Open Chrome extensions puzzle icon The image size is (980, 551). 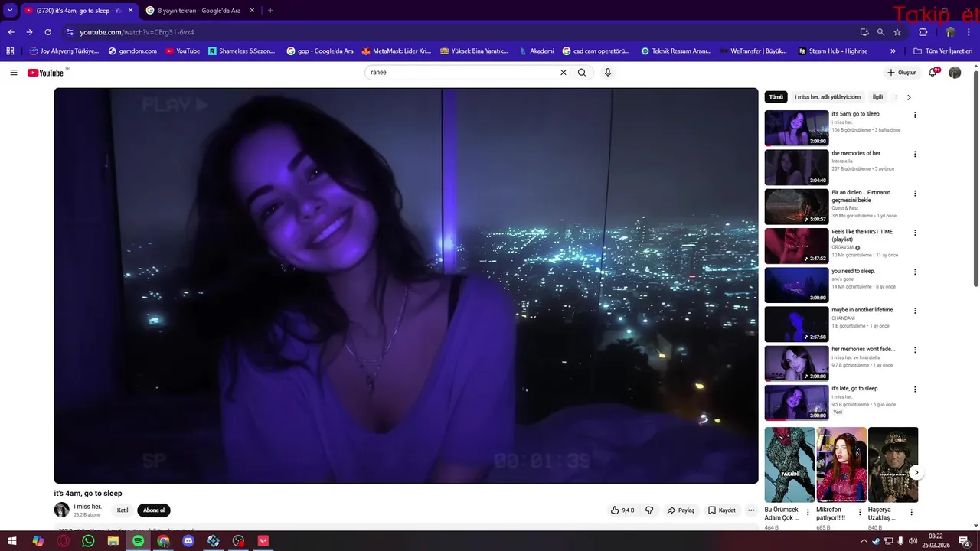coord(923,32)
